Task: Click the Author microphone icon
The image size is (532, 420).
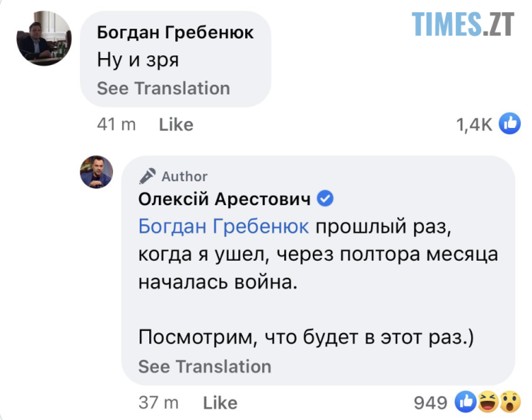Action: pyautogui.click(x=147, y=176)
